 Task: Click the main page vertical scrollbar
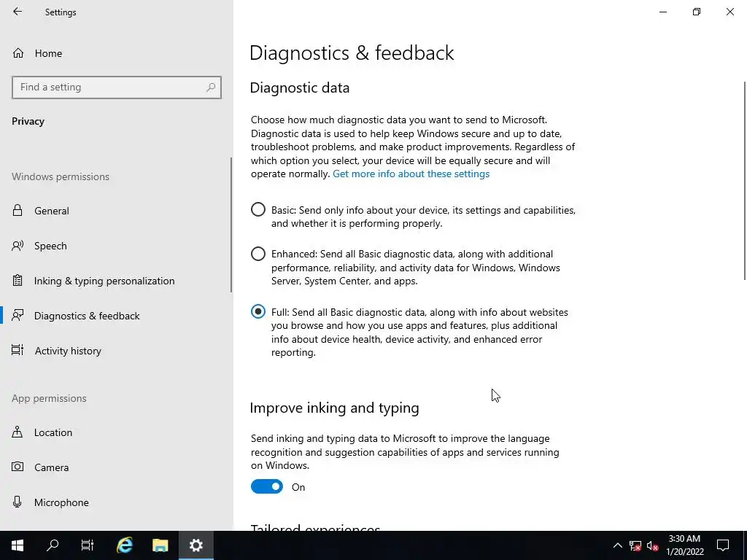point(745,181)
